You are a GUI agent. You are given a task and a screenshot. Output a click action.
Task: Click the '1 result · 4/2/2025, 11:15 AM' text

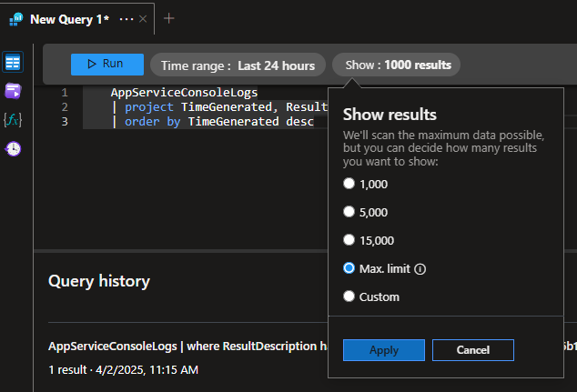(x=123, y=369)
